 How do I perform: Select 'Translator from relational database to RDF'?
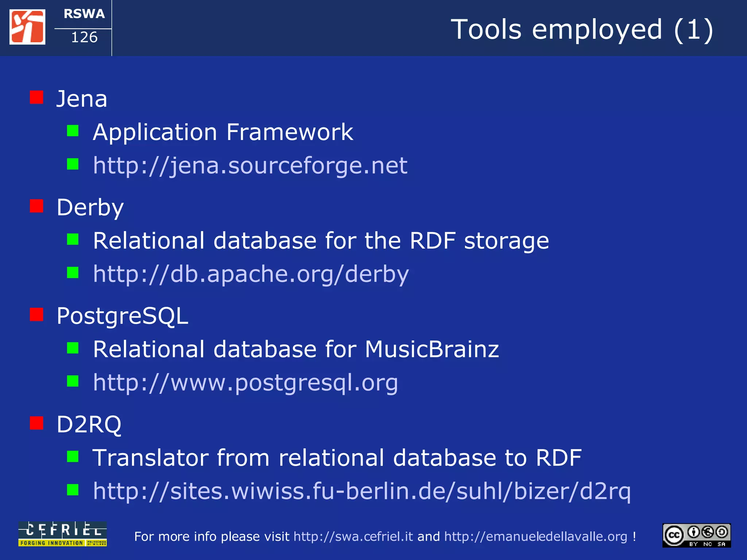(x=337, y=458)
